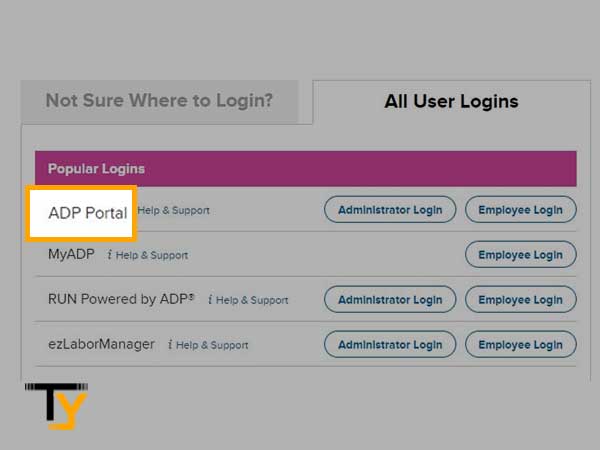Click the highlighted ADP Portal label
Viewport: 600px width, 450px height.
pos(88,213)
